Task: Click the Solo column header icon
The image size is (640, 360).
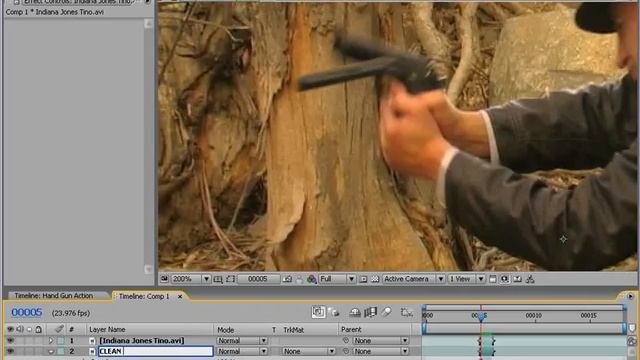Action: point(29,329)
